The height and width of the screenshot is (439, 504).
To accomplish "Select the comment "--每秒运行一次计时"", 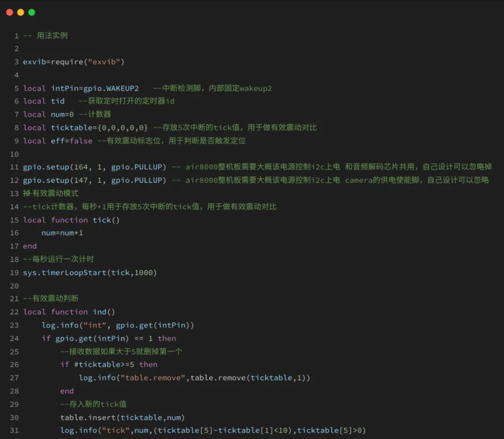I will (x=59, y=259).
